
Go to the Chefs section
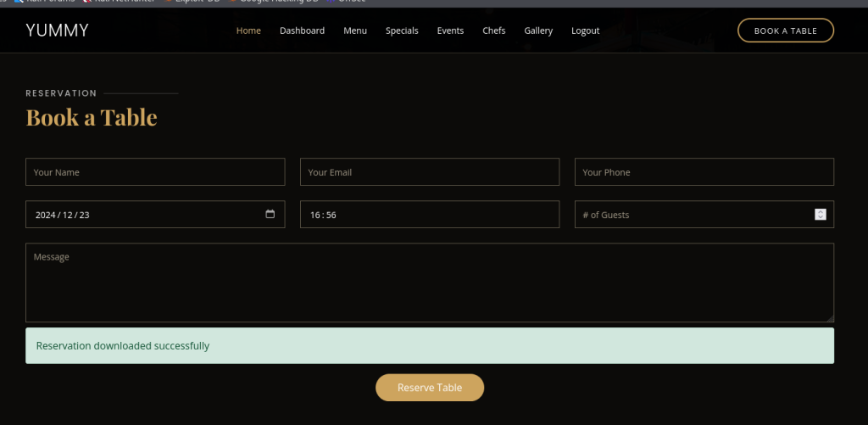pos(494,31)
